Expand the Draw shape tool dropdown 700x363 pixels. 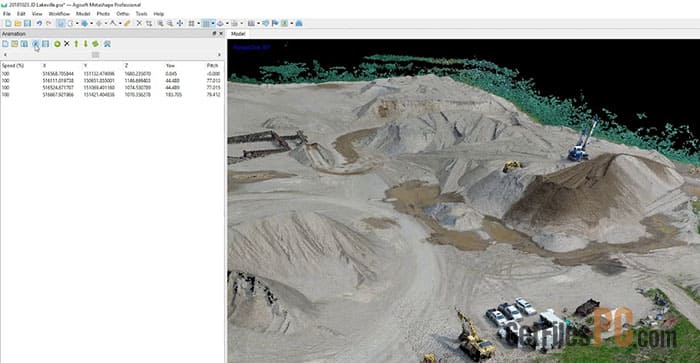pos(120,23)
